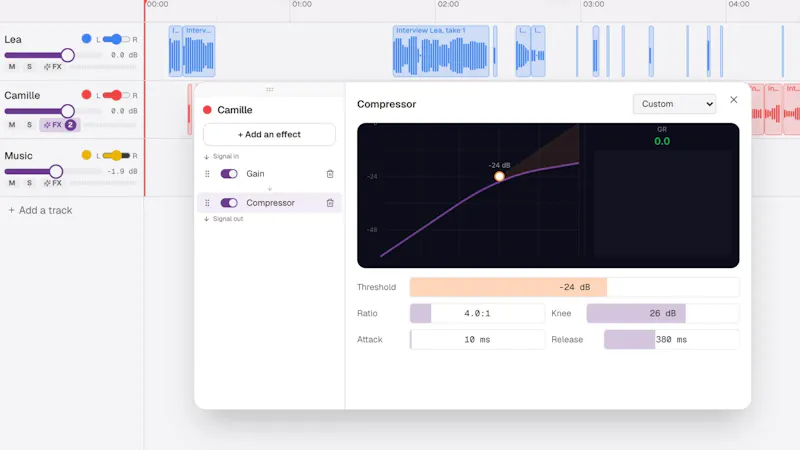Close the Compressor effects panel

coord(734,100)
